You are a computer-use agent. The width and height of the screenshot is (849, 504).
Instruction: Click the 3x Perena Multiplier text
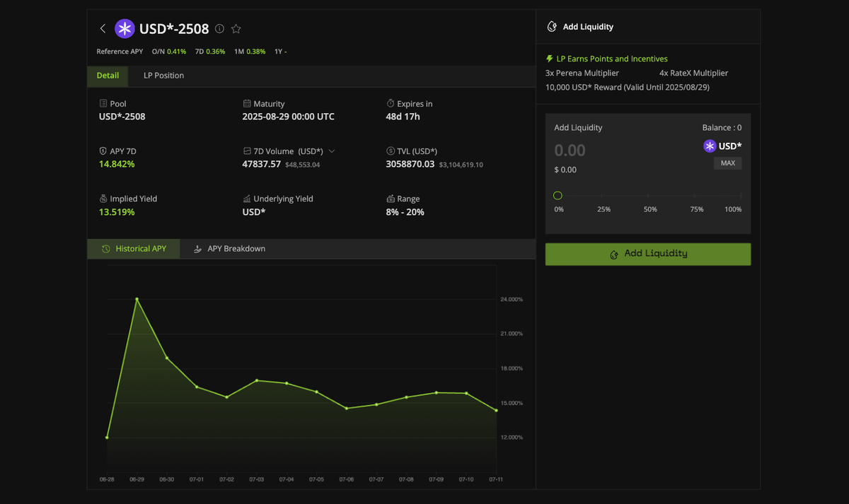coord(582,73)
